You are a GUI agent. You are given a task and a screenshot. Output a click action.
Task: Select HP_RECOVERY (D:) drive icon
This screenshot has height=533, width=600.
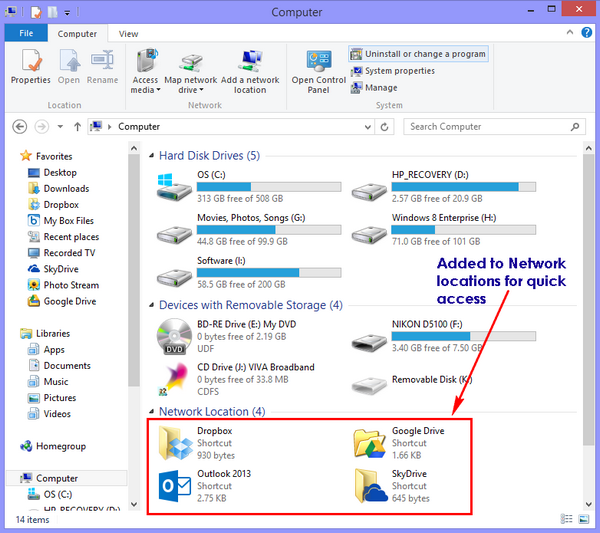(369, 191)
